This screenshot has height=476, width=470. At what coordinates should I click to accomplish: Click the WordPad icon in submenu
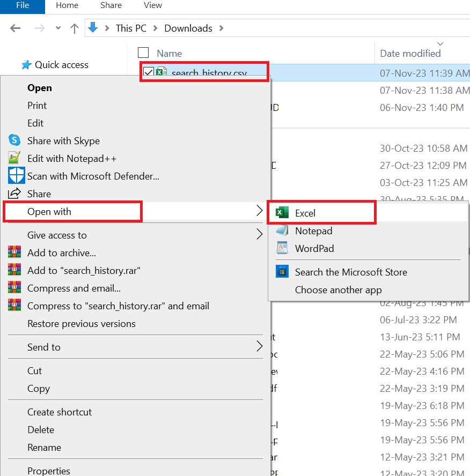tap(282, 248)
